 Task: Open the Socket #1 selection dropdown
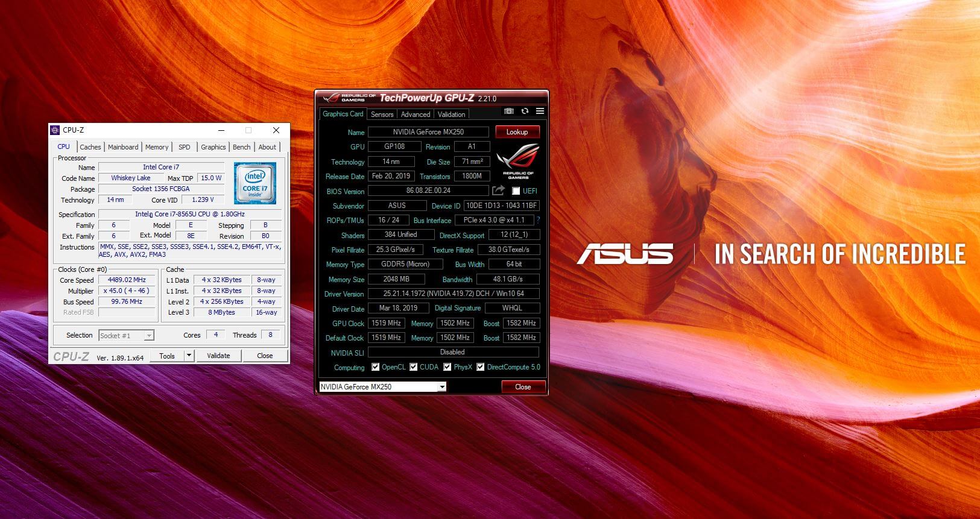149,336
